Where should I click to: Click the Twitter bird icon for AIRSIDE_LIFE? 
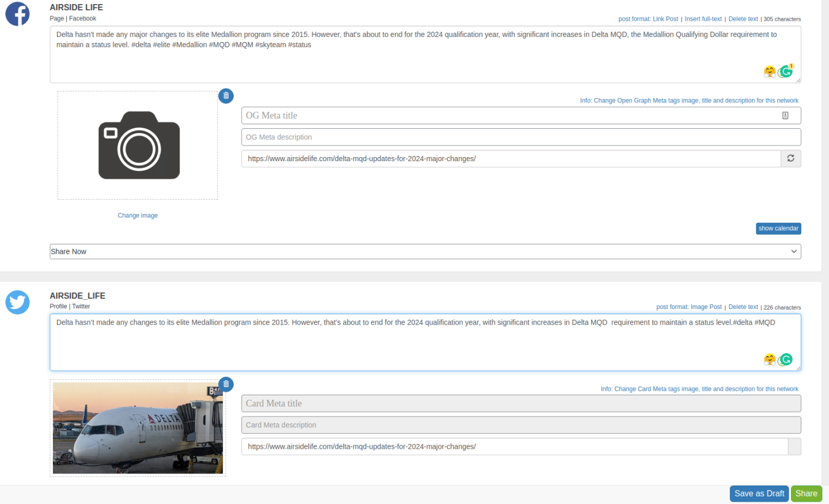(17, 302)
